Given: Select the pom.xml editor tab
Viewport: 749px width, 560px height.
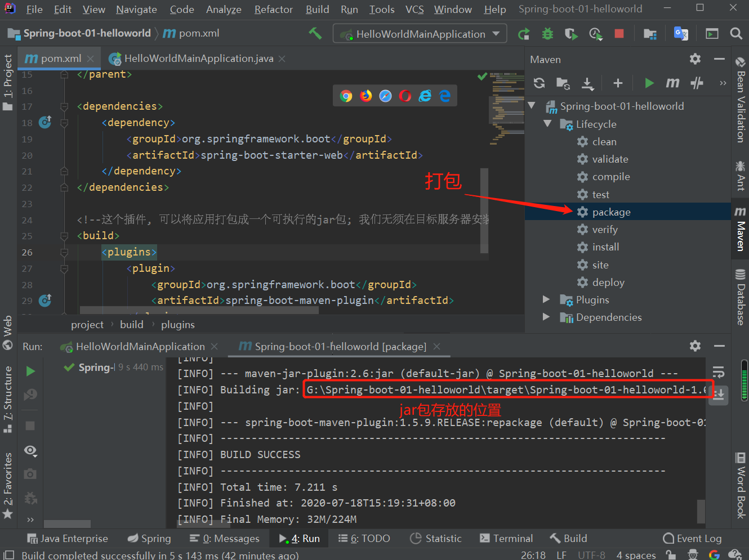Looking at the screenshot, I should [x=60, y=59].
